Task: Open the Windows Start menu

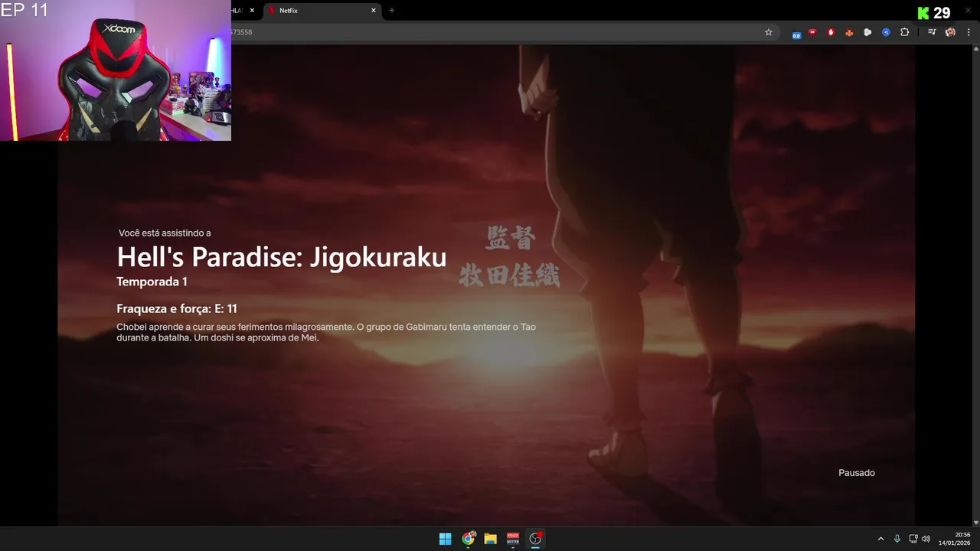Action: 445,539
